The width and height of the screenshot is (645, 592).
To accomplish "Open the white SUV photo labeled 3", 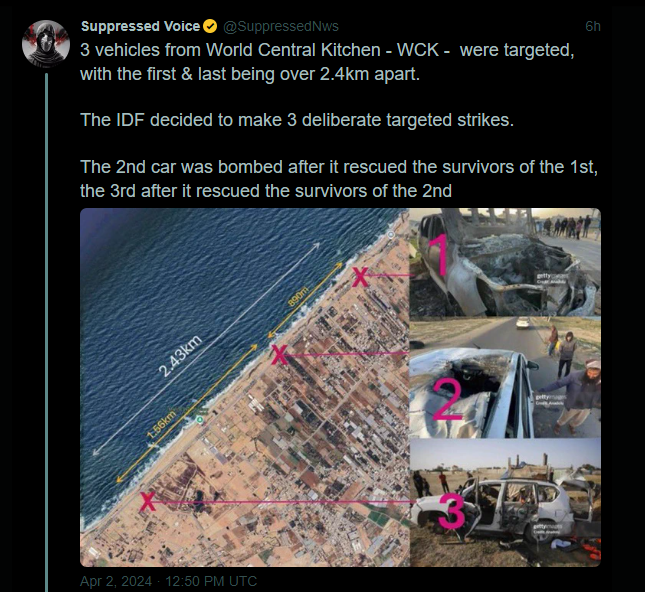I will click(505, 502).
